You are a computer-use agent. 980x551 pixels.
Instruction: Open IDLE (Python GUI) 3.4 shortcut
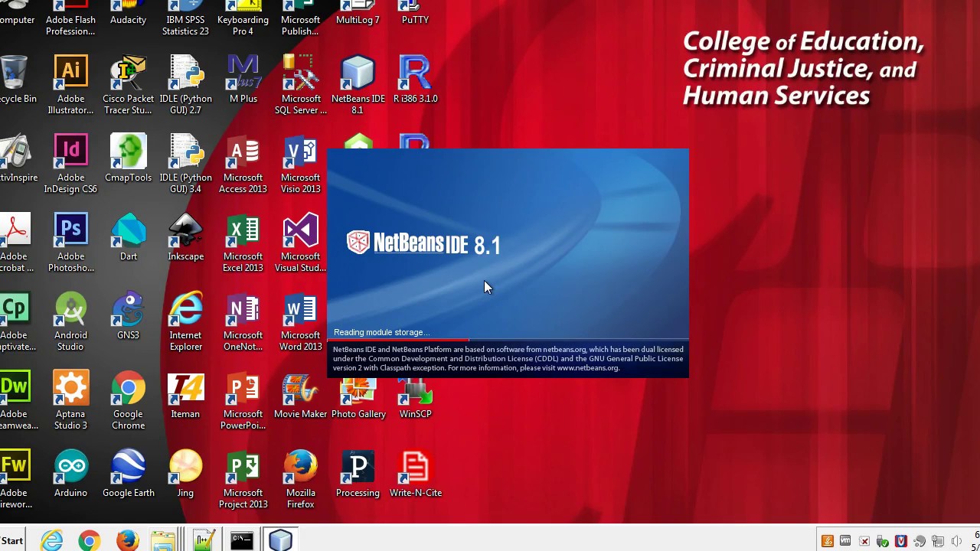[x=185, y=163]
